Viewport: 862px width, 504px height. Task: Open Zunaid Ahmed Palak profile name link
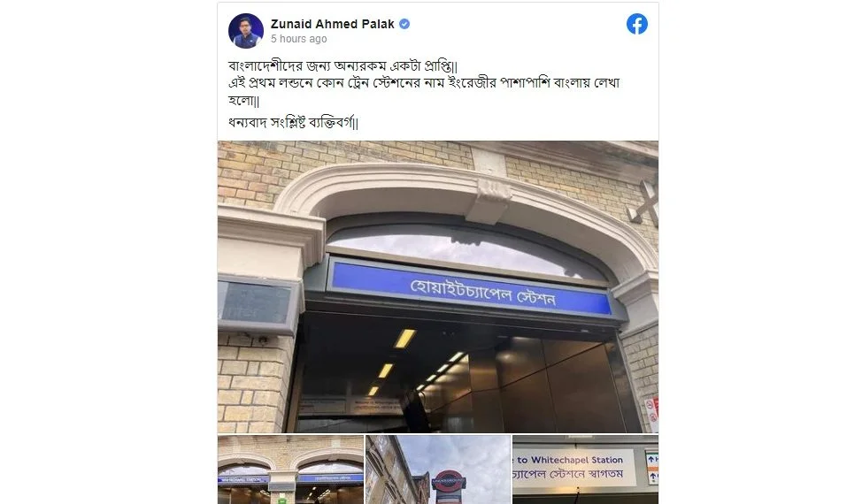click(332, 24)
